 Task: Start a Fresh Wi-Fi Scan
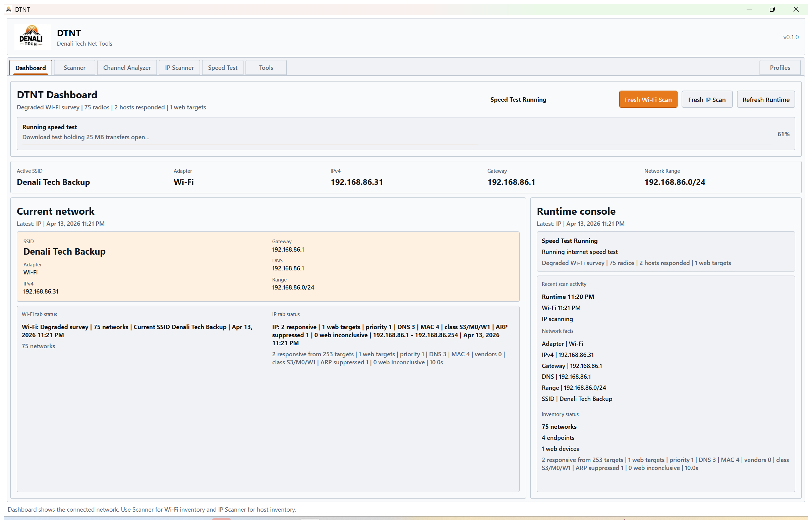pyautogui.click(x=648, y=99)
